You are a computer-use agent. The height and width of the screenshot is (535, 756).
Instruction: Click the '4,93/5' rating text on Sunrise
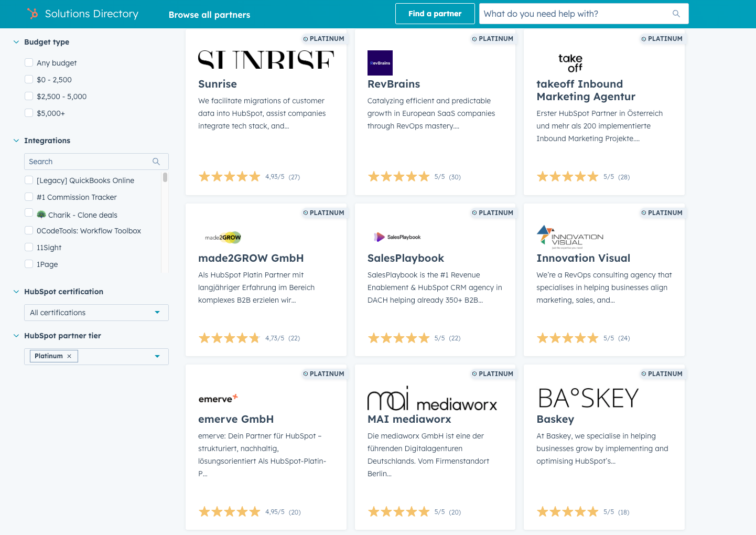coord(275,177)
